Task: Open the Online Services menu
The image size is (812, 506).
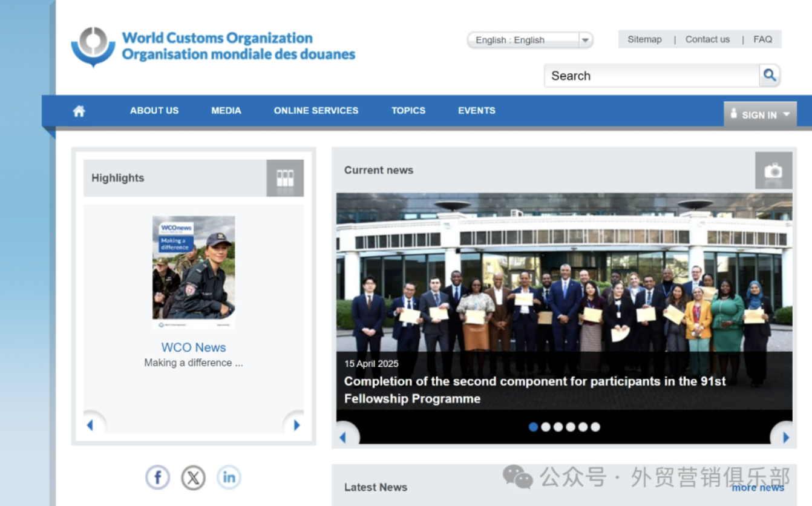Action: coord(316,111)
